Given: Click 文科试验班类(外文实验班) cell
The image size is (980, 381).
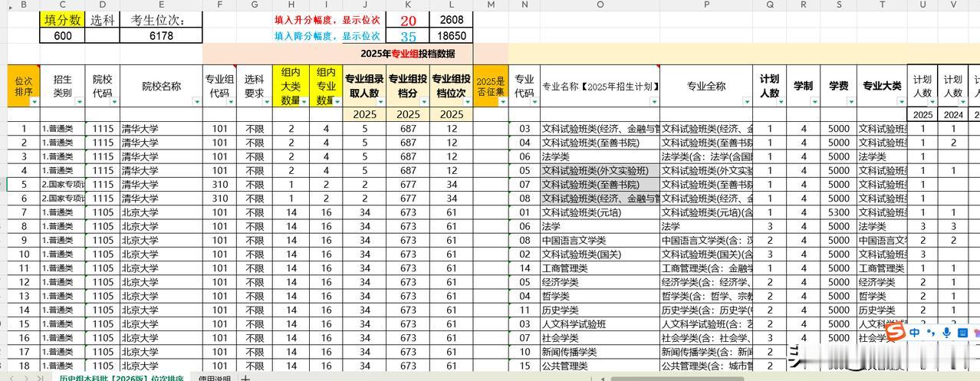Looking at the screenshot, I should pos(600,170).
